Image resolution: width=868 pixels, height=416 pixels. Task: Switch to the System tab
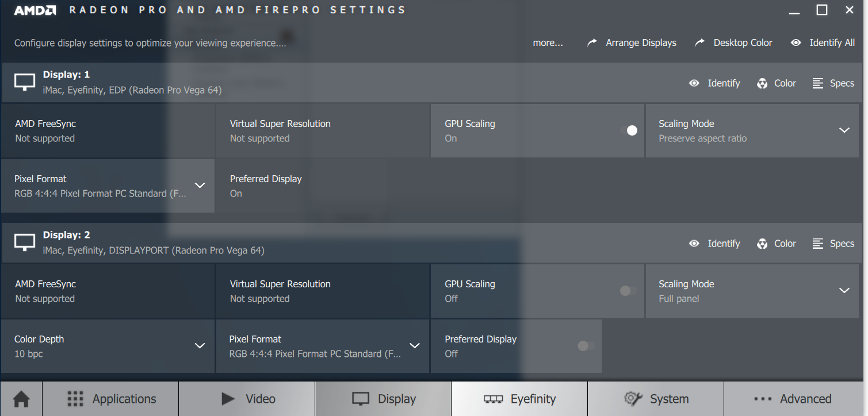click(x=656, y=399)
